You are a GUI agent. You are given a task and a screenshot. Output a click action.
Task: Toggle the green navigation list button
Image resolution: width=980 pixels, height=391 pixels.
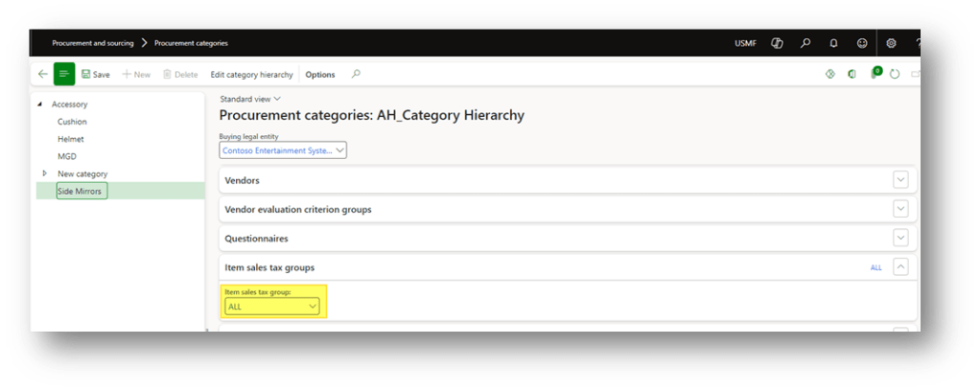[x=64, y=74]
